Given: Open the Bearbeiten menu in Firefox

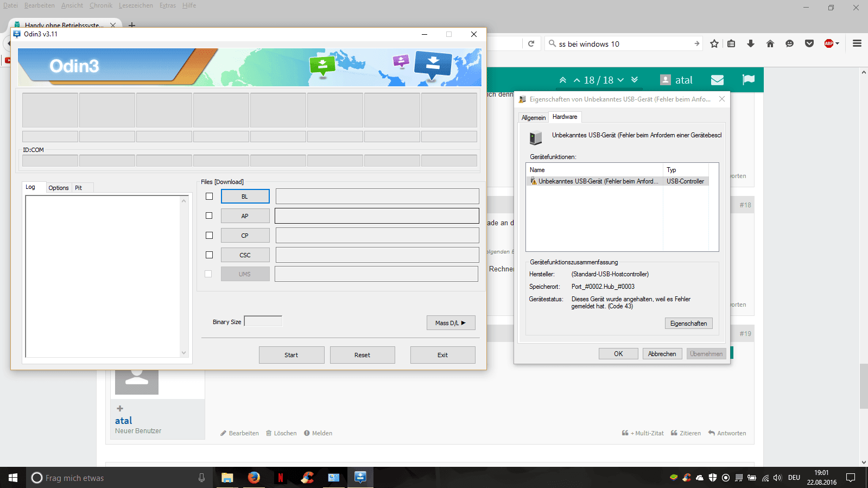Looking at the screenshot, I should [40, 5].
